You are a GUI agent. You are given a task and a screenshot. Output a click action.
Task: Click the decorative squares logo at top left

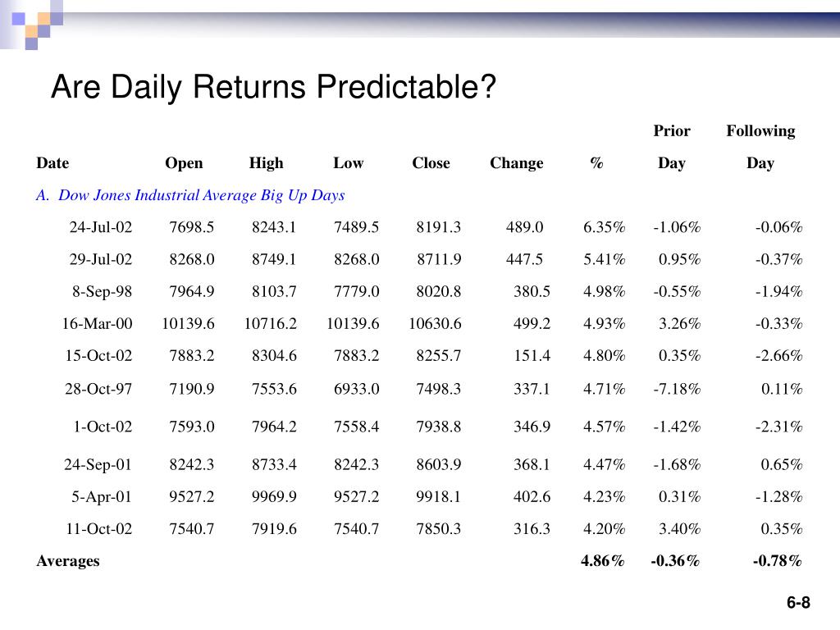click(33, 24)
